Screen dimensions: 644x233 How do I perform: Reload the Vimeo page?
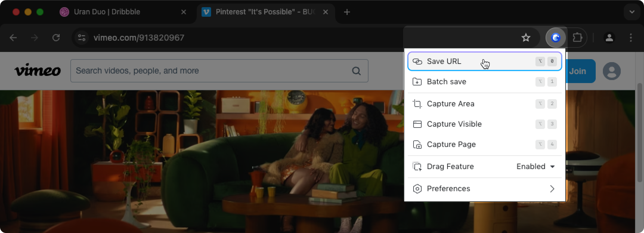(x=56, y=38)
